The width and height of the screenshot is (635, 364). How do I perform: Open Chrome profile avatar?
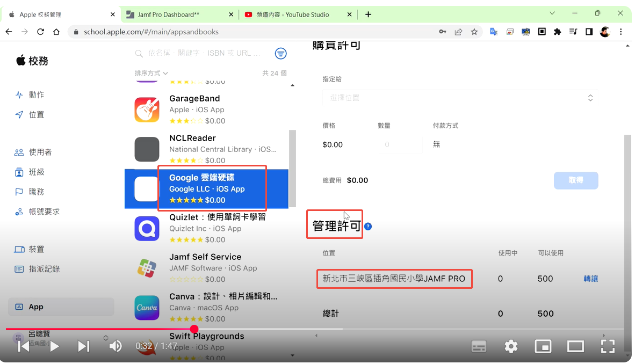[605, 32]
